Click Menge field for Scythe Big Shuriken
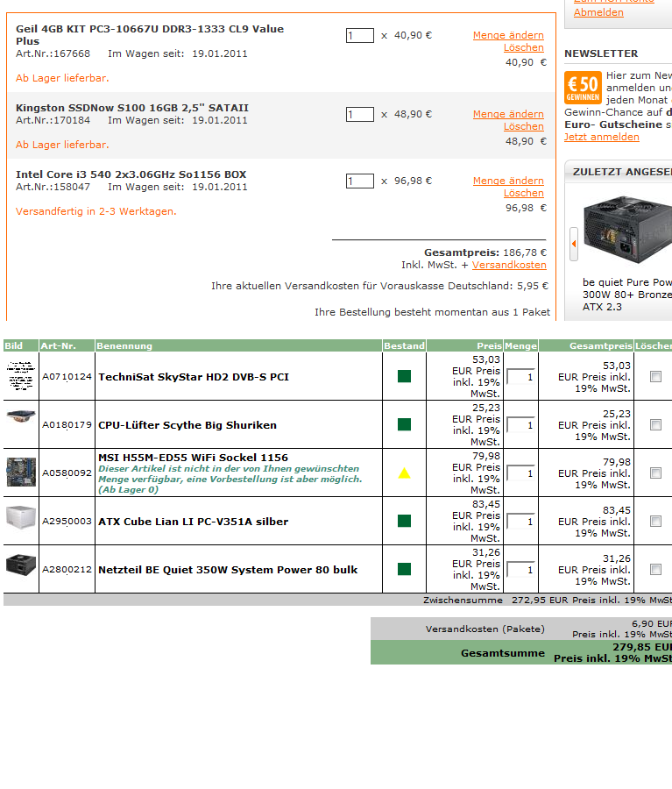 (x=520, y=424)
